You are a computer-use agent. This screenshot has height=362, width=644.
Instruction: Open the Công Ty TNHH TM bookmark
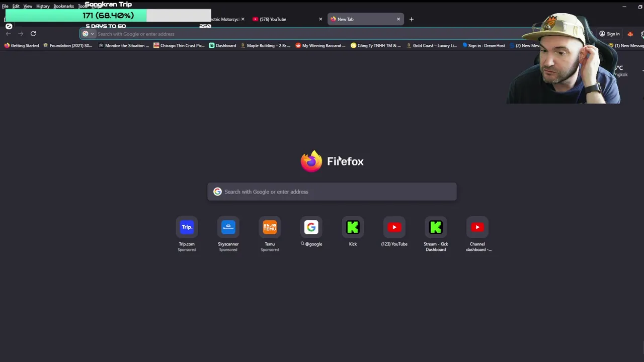tap(376, 45)
